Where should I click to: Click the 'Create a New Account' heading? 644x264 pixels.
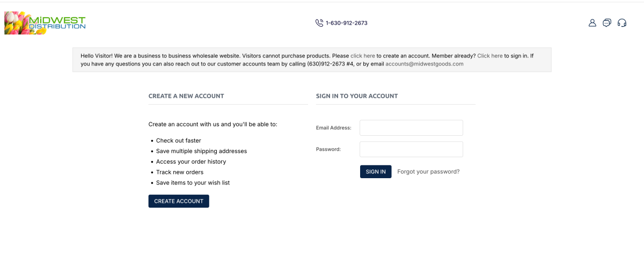click(186, 96)
